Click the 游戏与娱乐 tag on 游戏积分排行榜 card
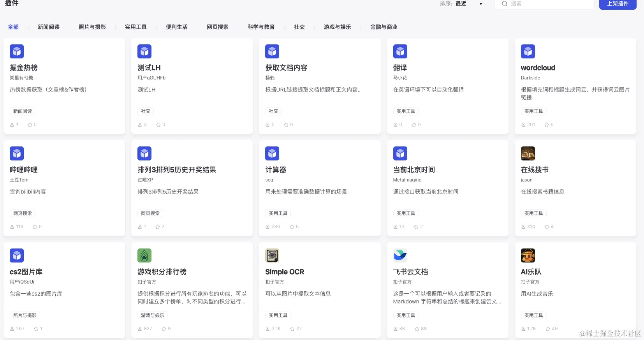Image resolution: width=644 pixels, height=340 pixels. point(153,315)
